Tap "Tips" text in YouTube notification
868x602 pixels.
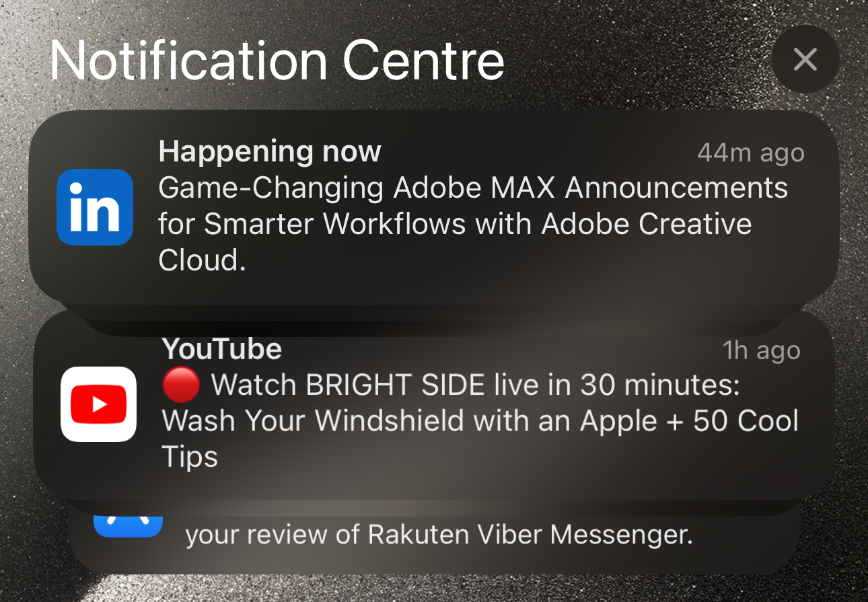click(x=190, y=457)
